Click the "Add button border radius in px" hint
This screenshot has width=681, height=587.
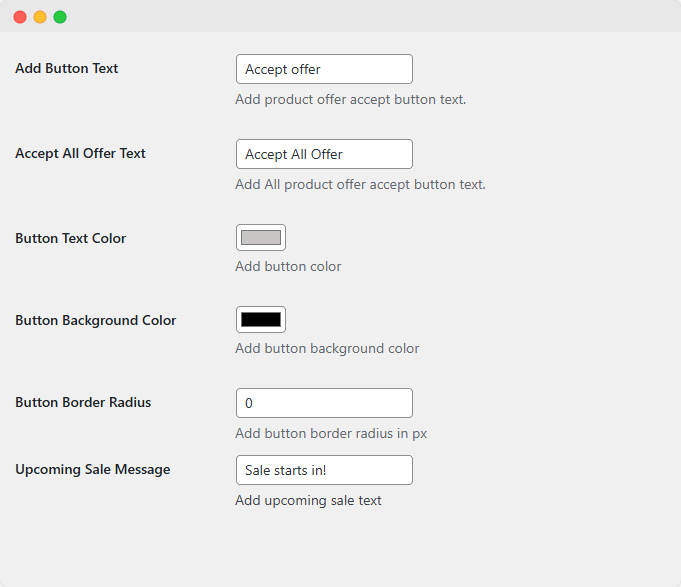(331, 433)
